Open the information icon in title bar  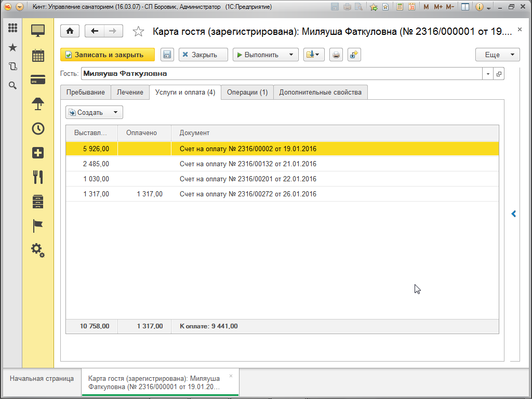(x=479, y=7)
